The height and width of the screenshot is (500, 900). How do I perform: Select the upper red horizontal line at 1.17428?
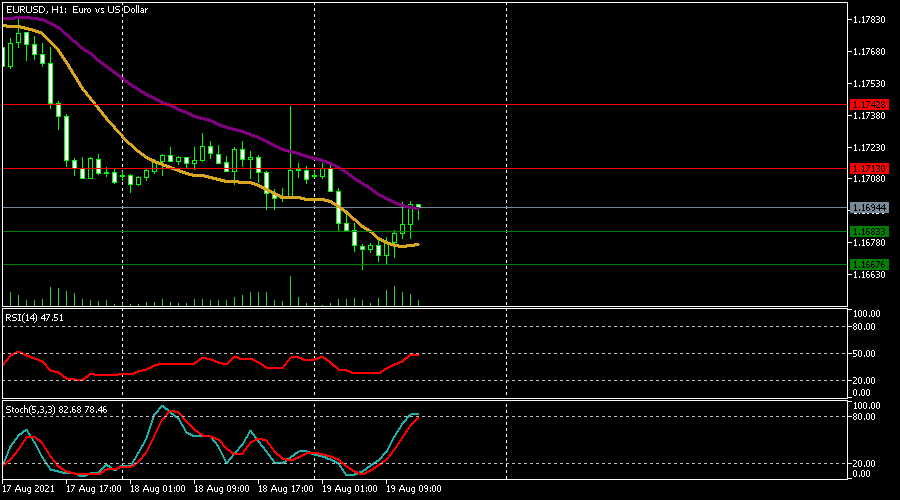[425, 105]
